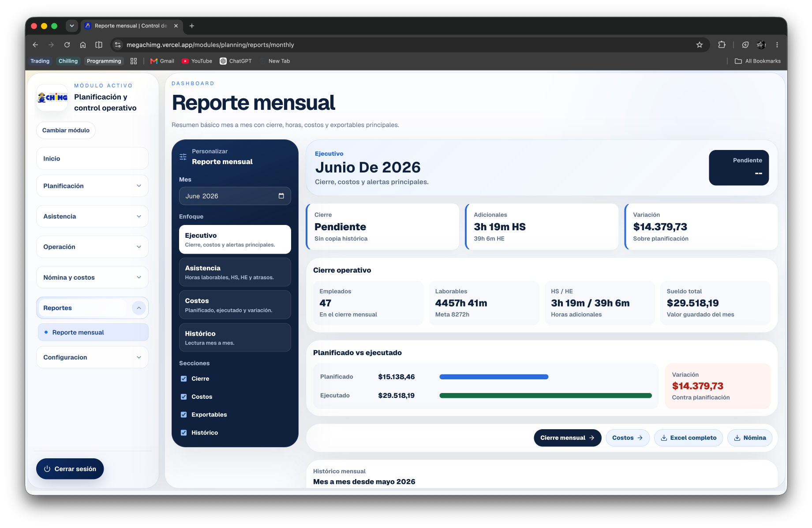Image resolution: width=812 pixels, height=528 pixels.
Task: Click the power icon on Cerrar sesión
Action: point(47,469)
